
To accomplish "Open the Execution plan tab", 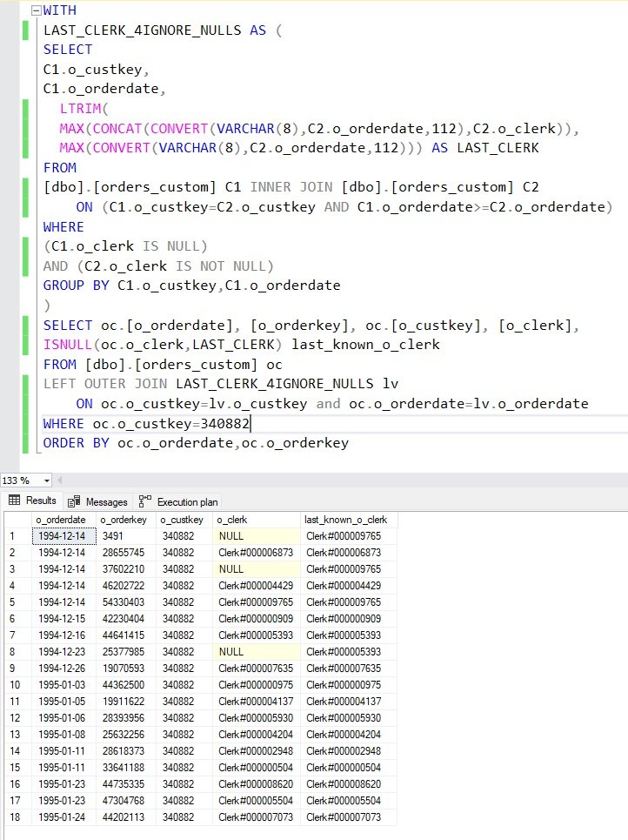I will pos(179,502).
